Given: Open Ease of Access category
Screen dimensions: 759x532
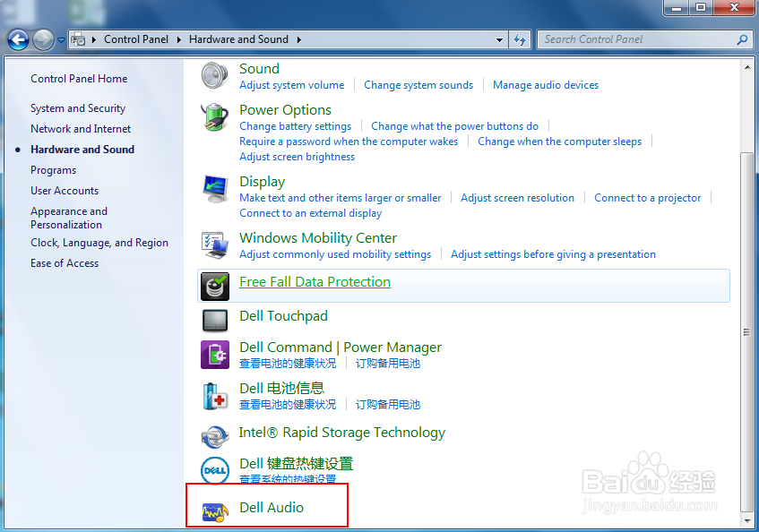Looking at the screenshot, I should tap(65, 263).
